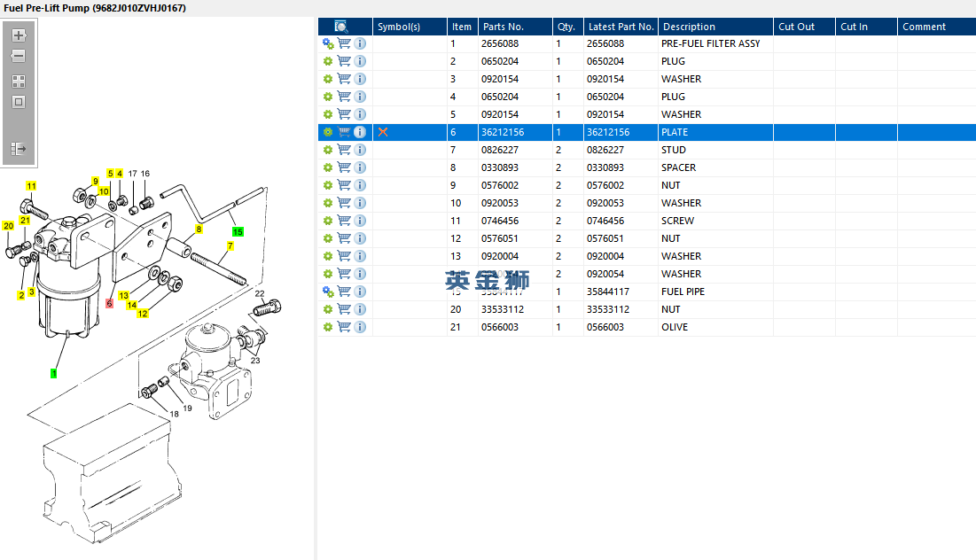Click gear icon for SCREW row

click(328, 221)
